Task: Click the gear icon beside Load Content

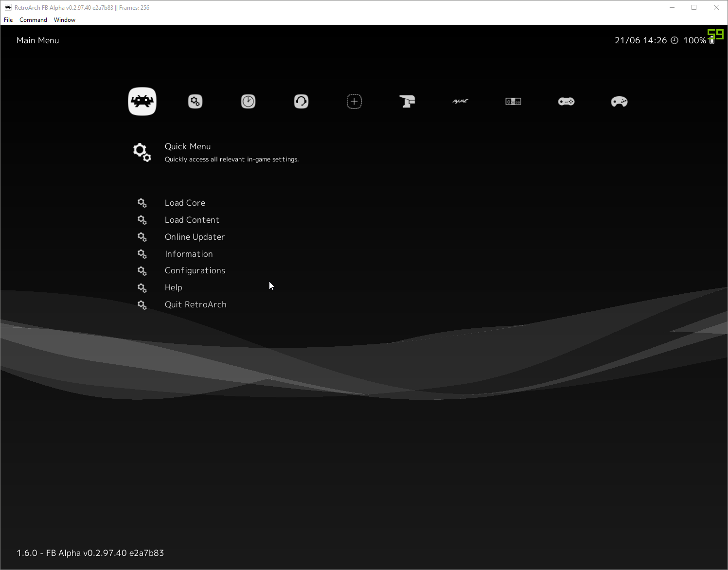Action: [142, 220]
